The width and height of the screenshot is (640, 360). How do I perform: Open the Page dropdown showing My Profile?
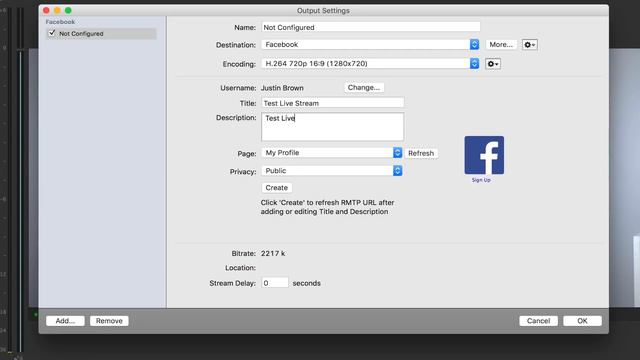point(331,153)
